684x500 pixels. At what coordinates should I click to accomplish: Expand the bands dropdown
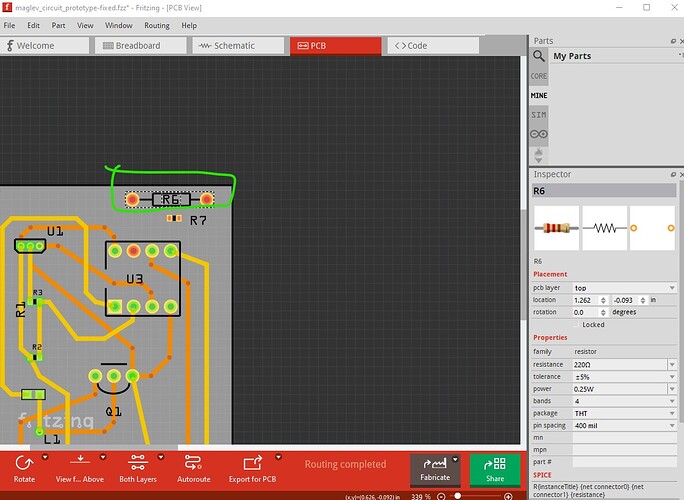pyautogui.click(x=672, y=401)
